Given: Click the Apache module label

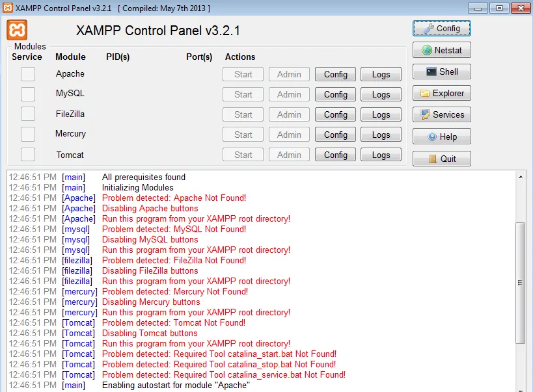Looking at the screenshot, I should tap(70, 73).
